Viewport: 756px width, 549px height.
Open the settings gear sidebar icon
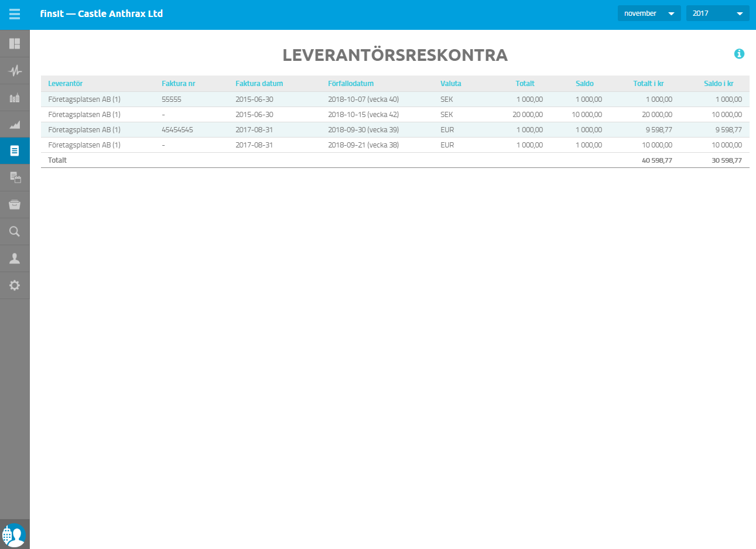coord(15,286)
